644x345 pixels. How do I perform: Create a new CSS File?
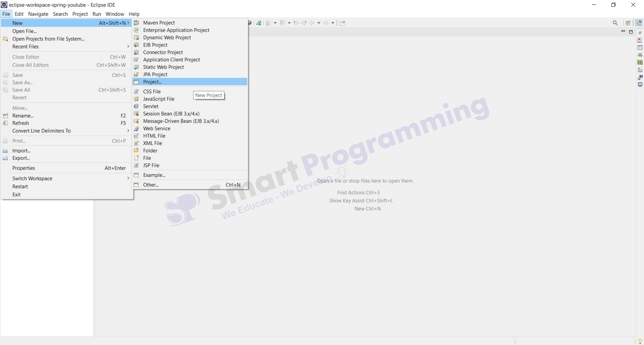(x=190, y=92)
